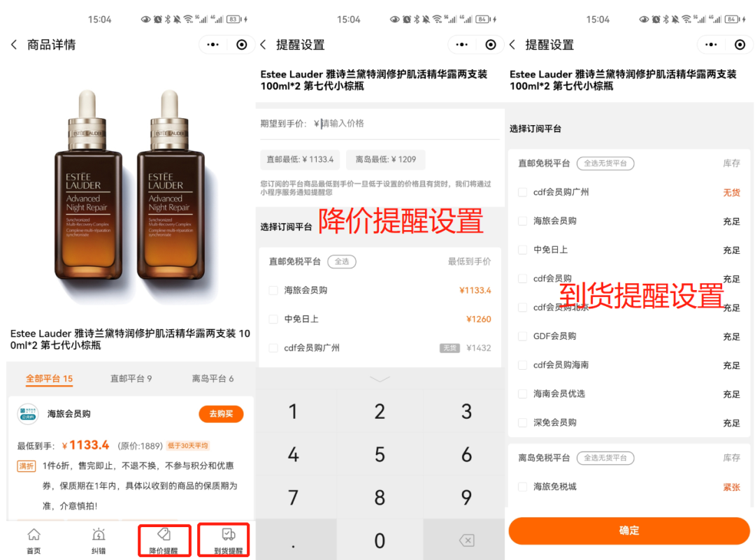Tap the circle target icon on 商品详情 screen
The height and width of the screenshot is (560, 755).
point(242,45)
